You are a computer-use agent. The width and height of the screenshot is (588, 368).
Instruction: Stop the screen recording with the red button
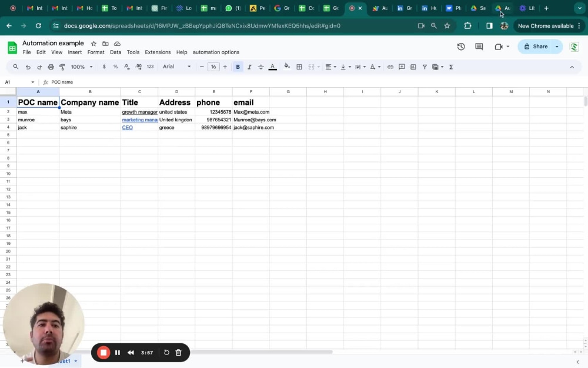(103, 352)
